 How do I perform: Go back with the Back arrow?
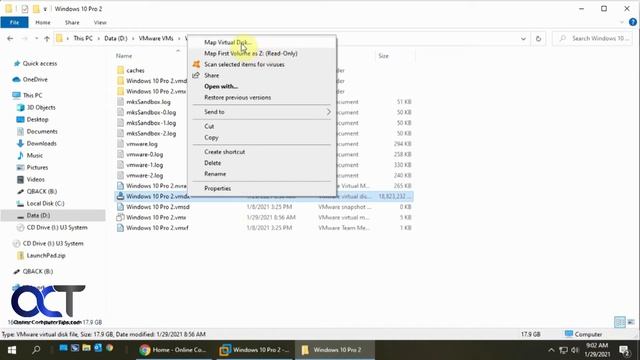10,38
